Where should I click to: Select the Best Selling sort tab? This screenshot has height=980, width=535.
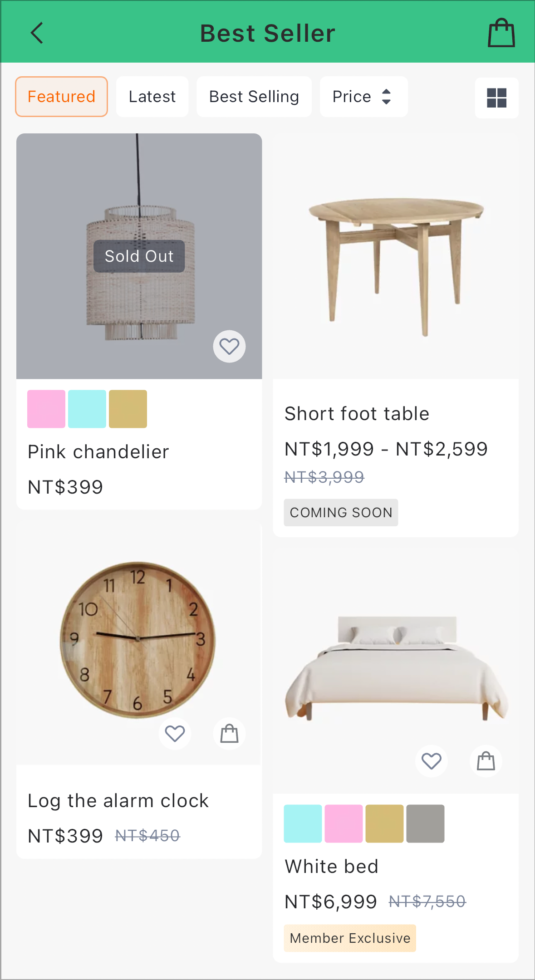click(254, 97)
